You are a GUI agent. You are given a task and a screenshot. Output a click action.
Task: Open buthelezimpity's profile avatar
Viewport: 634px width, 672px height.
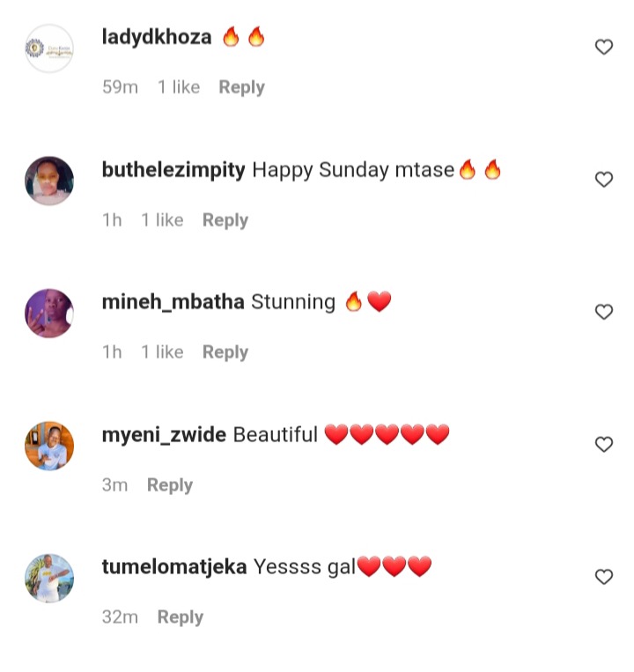(49, 181)
